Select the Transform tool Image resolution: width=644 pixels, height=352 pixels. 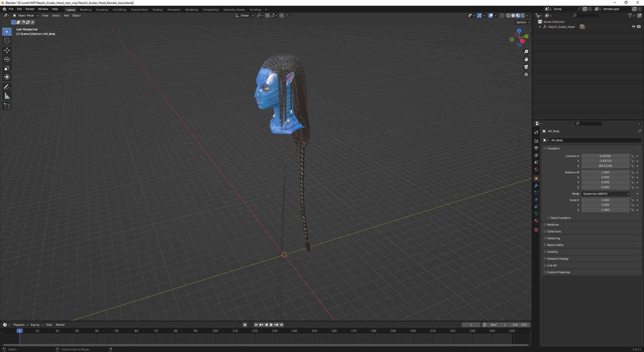(7, 77)
